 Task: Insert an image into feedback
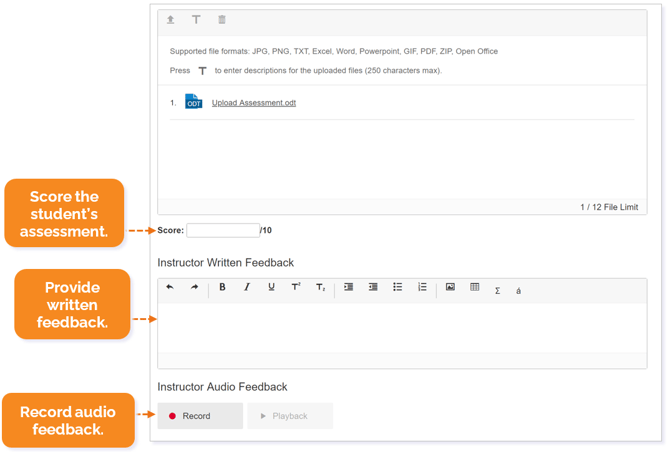pyautogui.click(x=450, y=288)
